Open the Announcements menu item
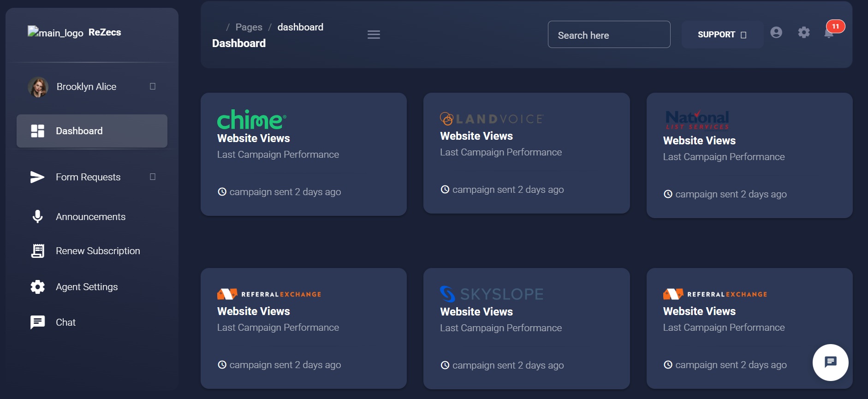 click(90, 217)
